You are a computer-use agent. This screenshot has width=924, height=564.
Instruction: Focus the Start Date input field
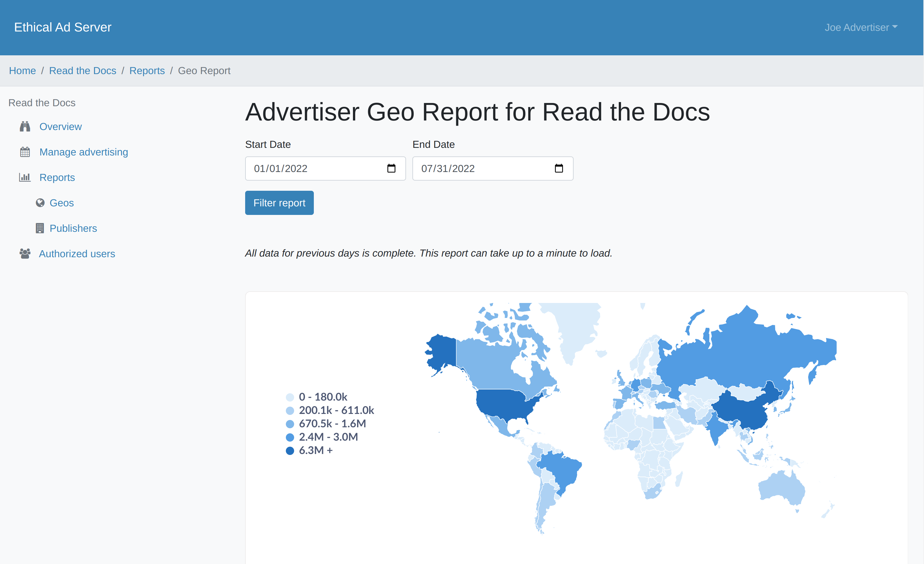click(326, 169)
